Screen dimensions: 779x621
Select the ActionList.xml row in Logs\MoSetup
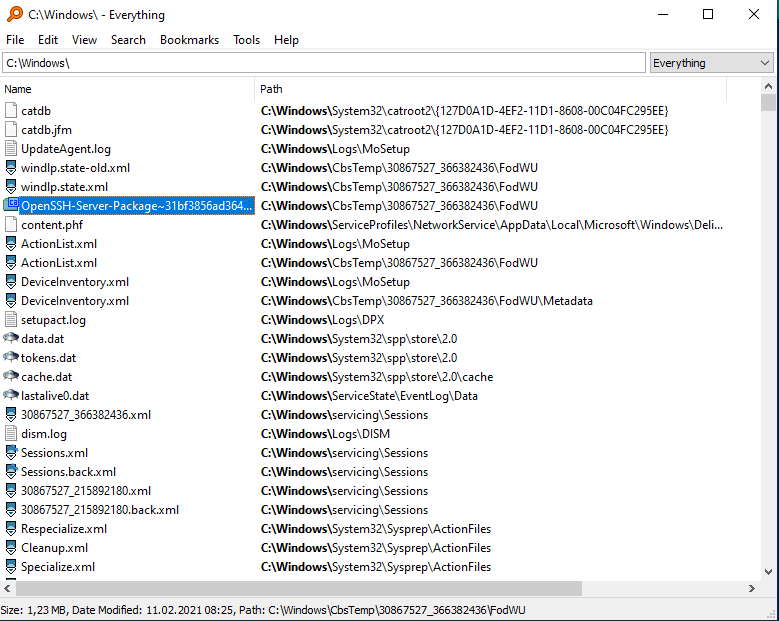[x=59, y=244]
